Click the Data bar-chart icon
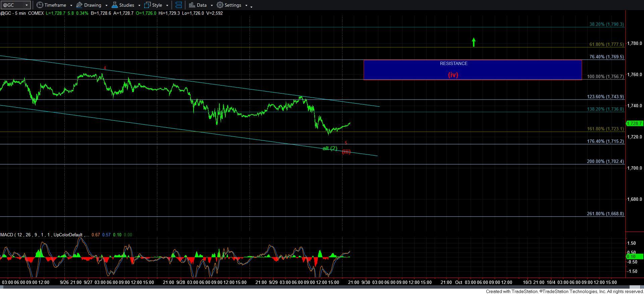This screenshot has width=644, height=294. (x=192, y=5)
